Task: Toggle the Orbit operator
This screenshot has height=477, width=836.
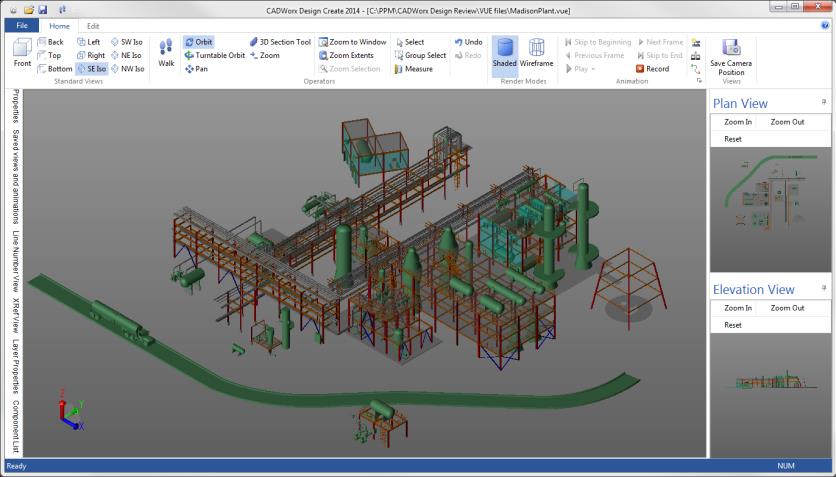Action: tap(198, 42)
